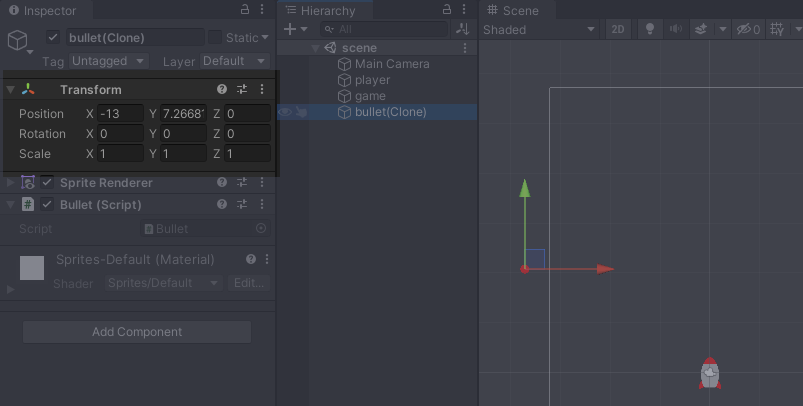Image resolution: width=803 pixels, height=406 pixels.
Task: Click the Add Component button
Action: [137, 332]
